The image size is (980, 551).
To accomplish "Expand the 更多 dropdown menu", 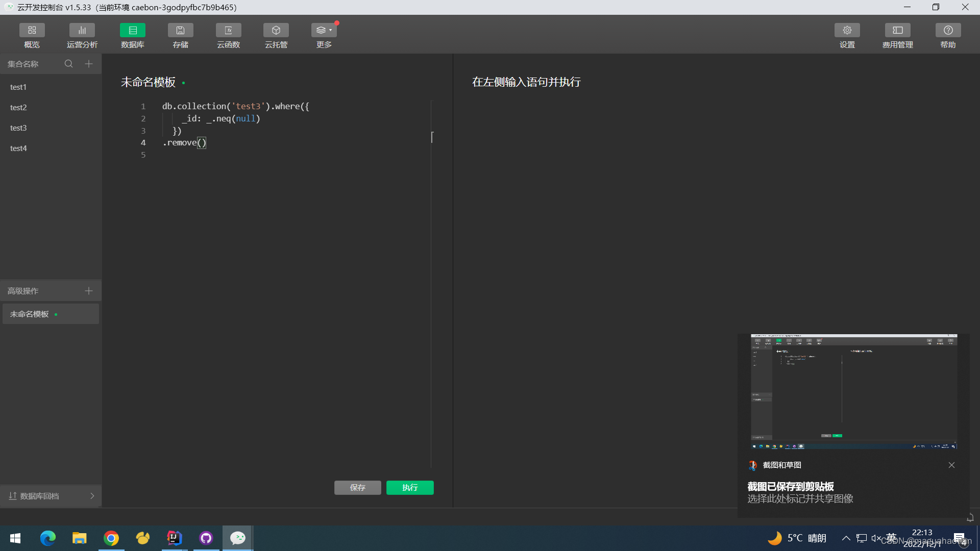I will click(324, 31).
